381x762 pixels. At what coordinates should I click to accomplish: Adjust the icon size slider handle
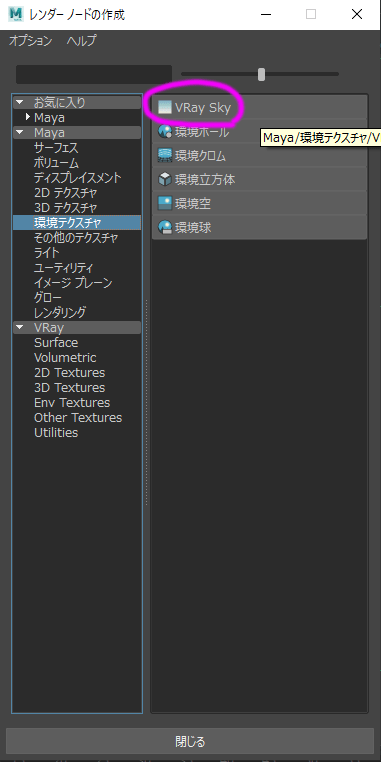[x=261, y=74]
